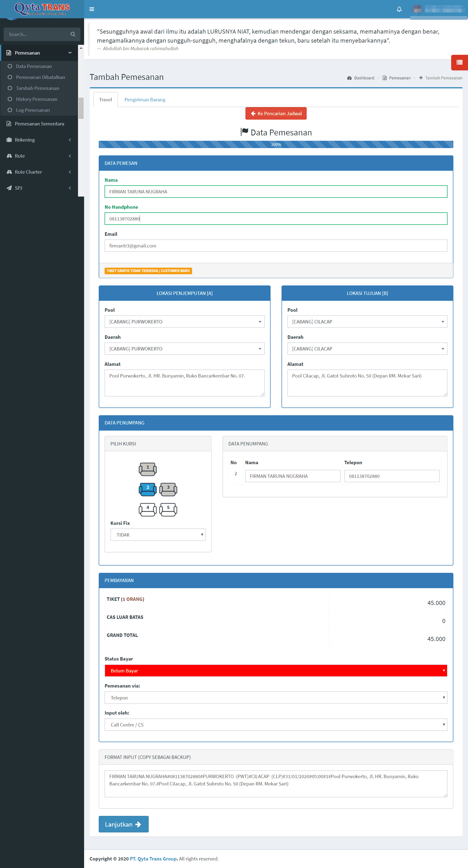468x868 pixels.
Task: Open the Kursi Fix TIDAK dropdown
Action: pos(158,535)
